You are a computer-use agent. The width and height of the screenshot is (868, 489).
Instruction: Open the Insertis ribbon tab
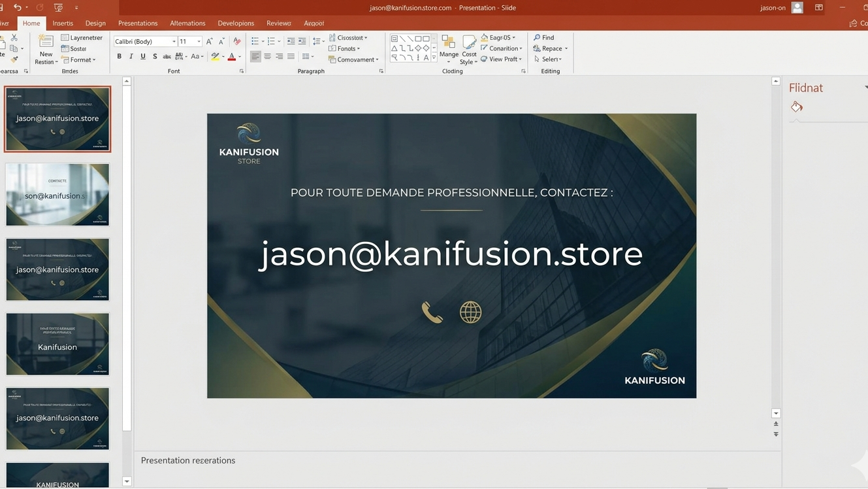[63, 23]
